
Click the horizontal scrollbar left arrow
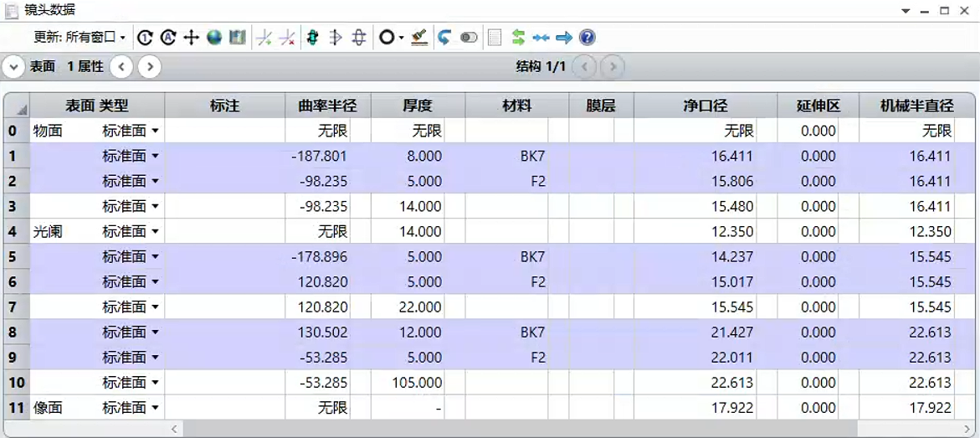175,429
